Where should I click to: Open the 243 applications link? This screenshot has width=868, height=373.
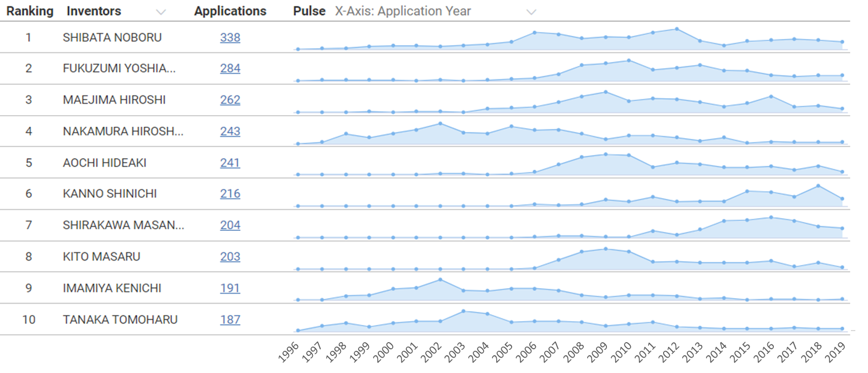click(230, 131)
